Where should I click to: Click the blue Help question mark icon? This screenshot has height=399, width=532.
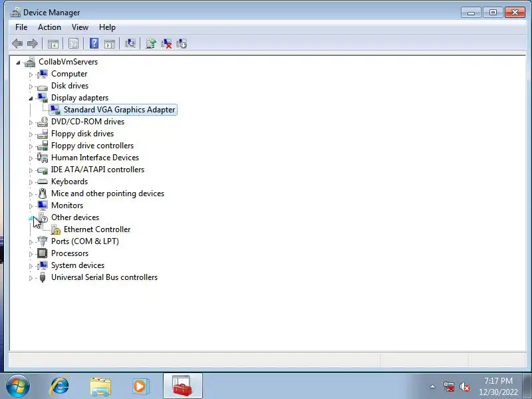tap(94, 43)
